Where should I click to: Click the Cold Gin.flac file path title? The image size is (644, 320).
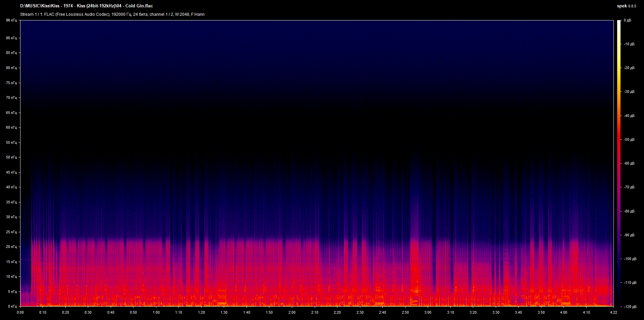(87, 6)
